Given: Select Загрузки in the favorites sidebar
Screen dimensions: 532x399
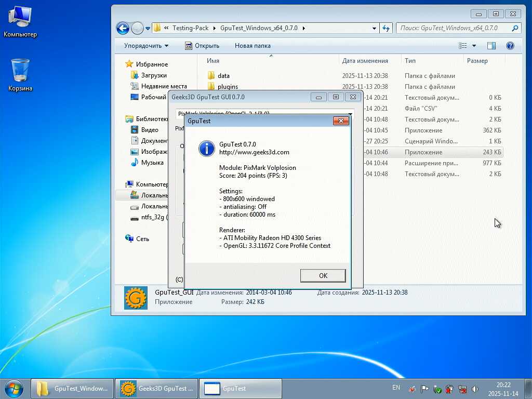Looking at the screenshot, I should pos(153,75).
